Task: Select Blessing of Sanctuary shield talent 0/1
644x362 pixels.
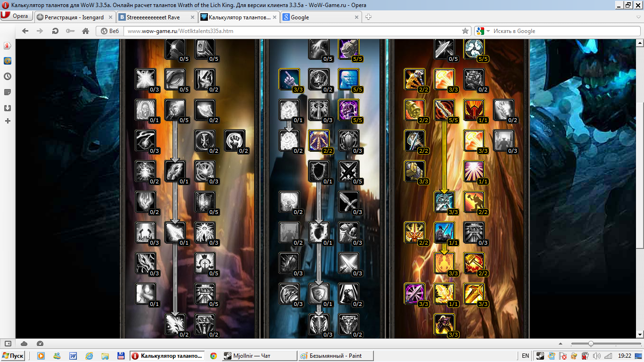Action: pyautogui.click(x=318, y=171)
